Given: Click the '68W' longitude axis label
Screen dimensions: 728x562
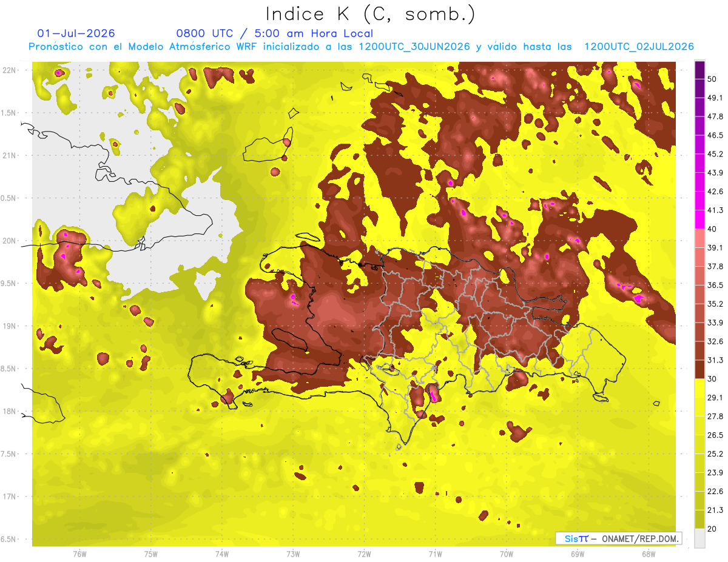Looking at the screenshot, I should 648,554.
